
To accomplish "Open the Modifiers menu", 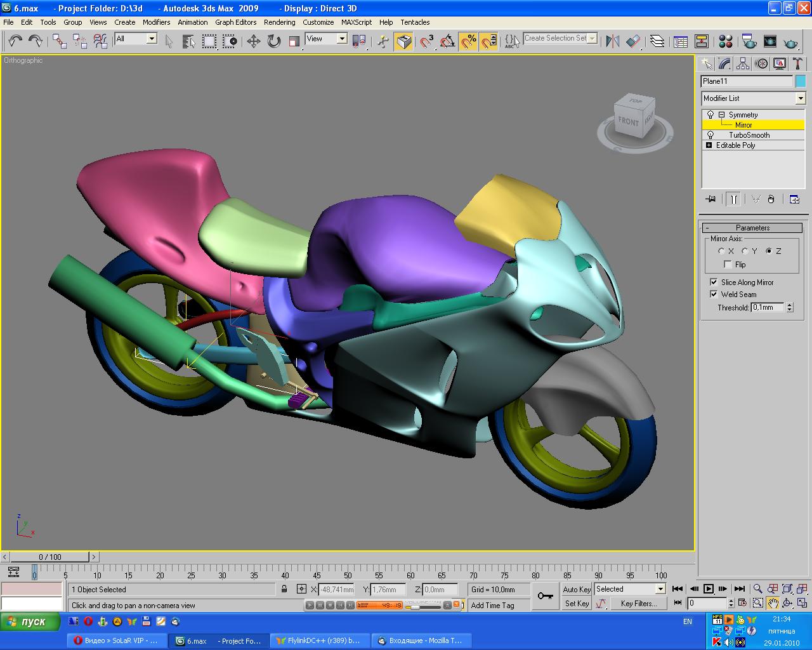I will pyautogui.click(x=156, y=22).
